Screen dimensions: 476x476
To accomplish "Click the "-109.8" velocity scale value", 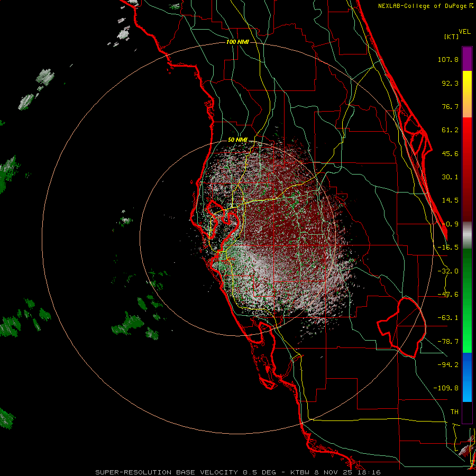I will (446, 388).
